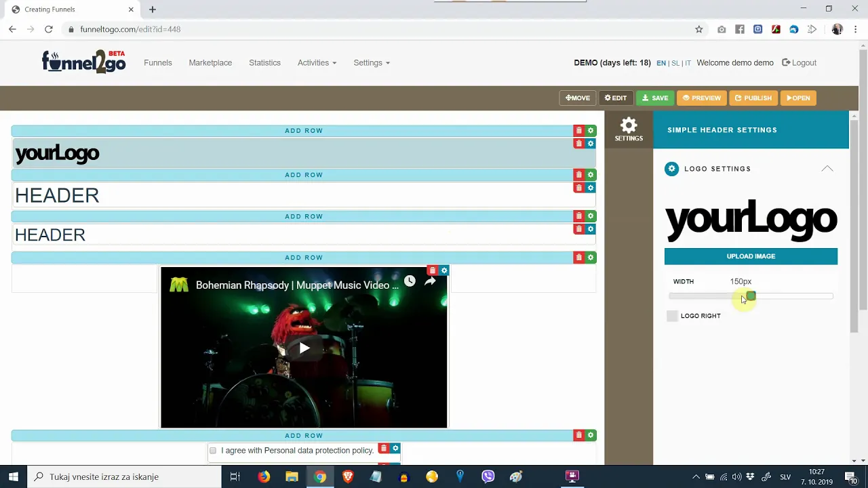Play the Bohemian Rhapsody video
Image resolution: width=868 pixels, height=488 pixels.
click(x=304, y=348)
